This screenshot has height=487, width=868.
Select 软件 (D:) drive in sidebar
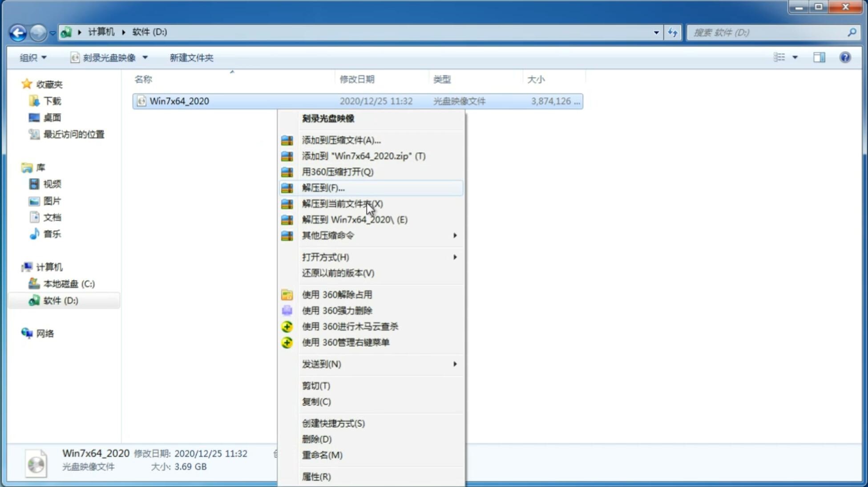coord(60,300)
